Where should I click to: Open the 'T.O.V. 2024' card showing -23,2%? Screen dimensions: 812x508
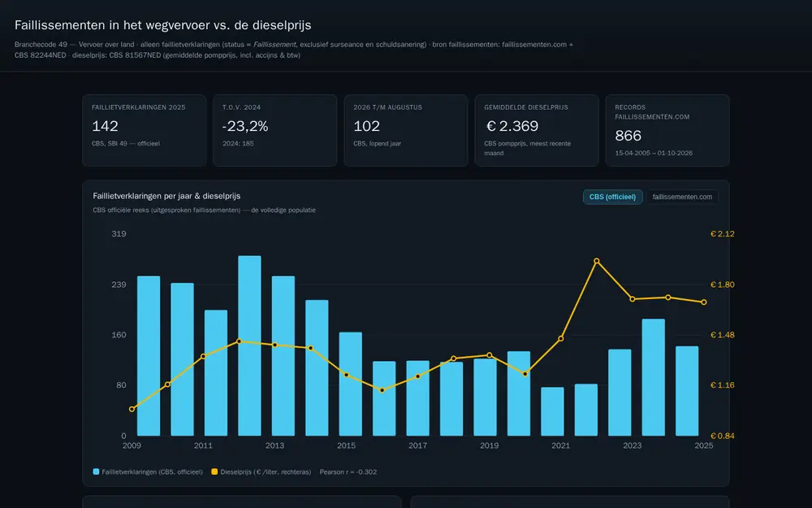[x=275, y=130]
